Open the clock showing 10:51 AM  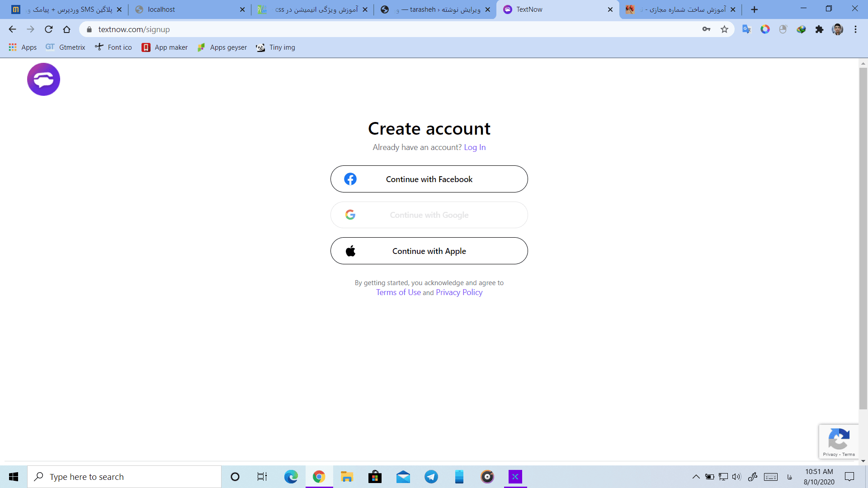coord(819,477)
